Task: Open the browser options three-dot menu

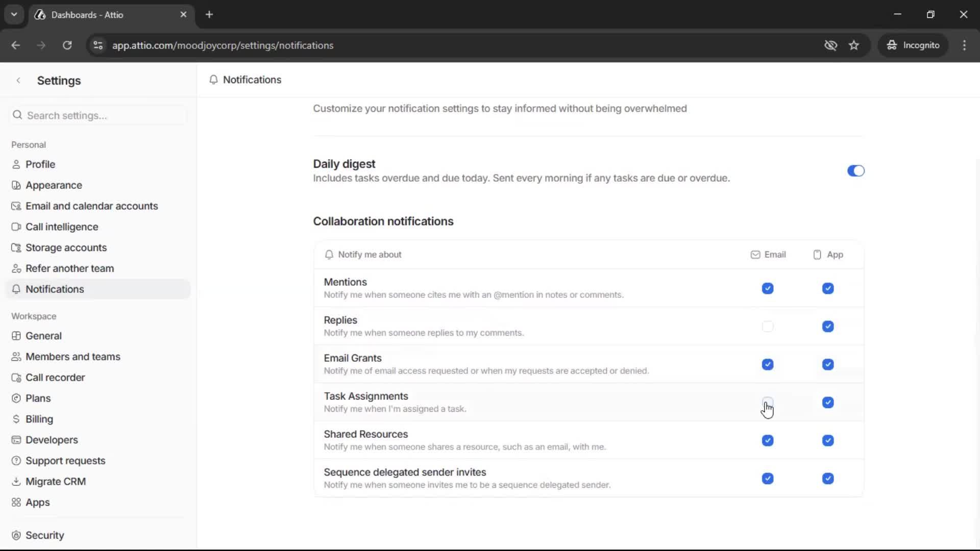Action: pyautogui.click(x=965, y=45)
